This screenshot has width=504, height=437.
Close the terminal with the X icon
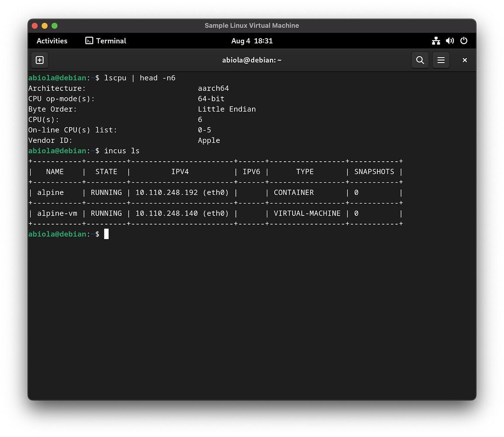click(464, 60)
